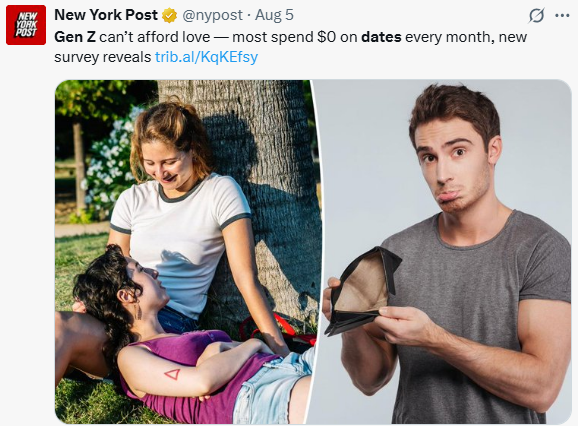Click the gold verified badge
The width and height of the screenshot is (578, 426).
point(170,15)
